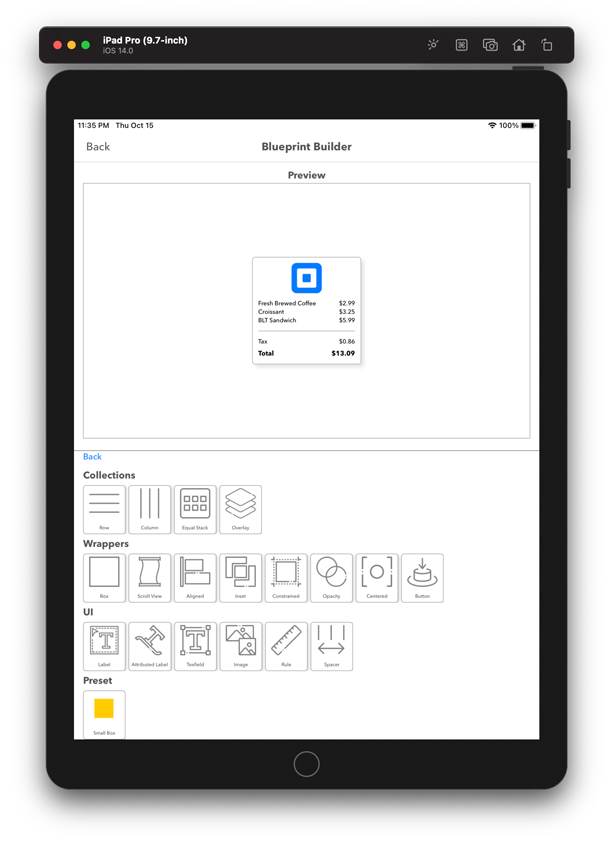613x847 pixels.
Task: Select the Small Box preset
Action: [104, 715]
